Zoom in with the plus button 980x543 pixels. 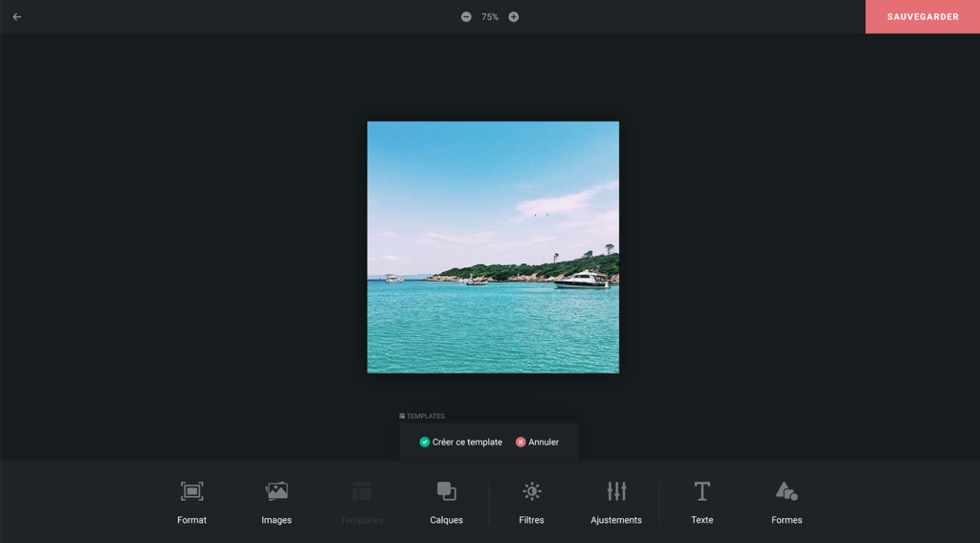coord(514,16)
